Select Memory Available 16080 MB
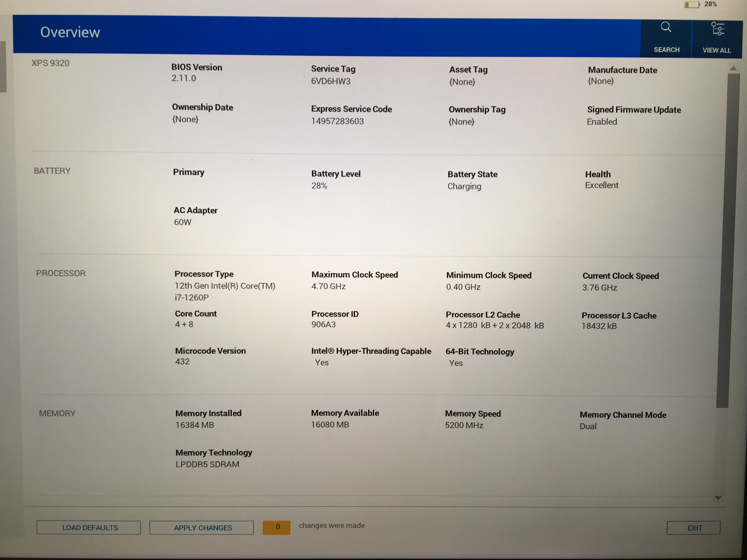Screen dimensions: 747x560 pos(330,425)
